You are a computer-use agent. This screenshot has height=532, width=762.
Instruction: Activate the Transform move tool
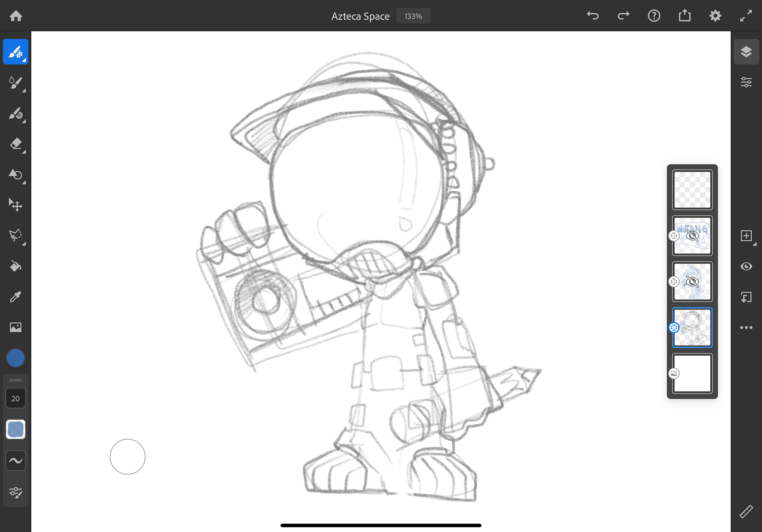click(x=15, y=205)
